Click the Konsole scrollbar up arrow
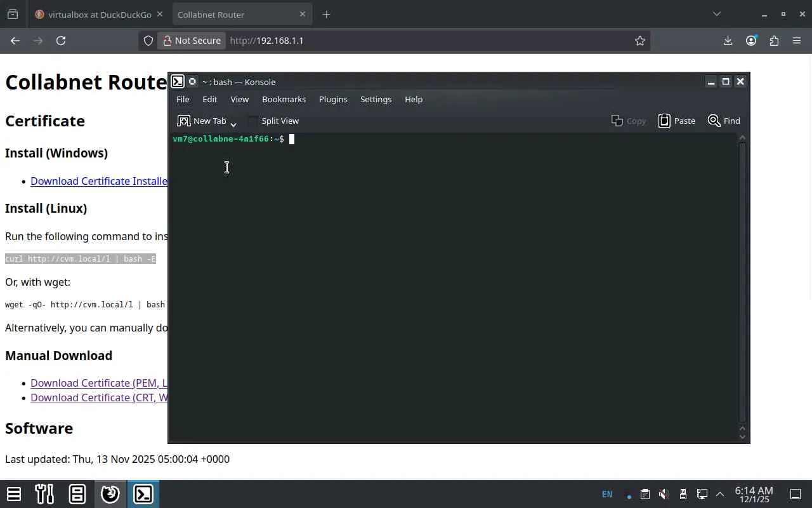812x508 pixels. 743,138
